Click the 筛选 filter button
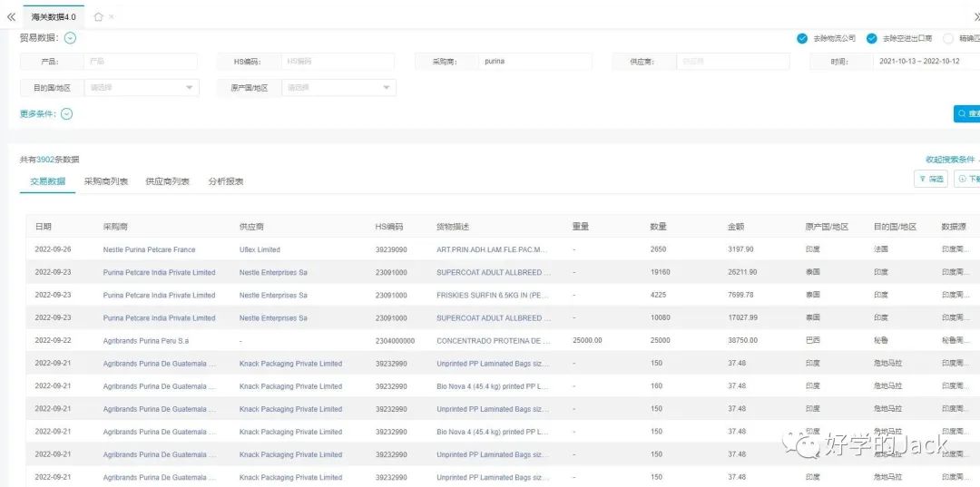The image size is (980, 487). (930, 180)
